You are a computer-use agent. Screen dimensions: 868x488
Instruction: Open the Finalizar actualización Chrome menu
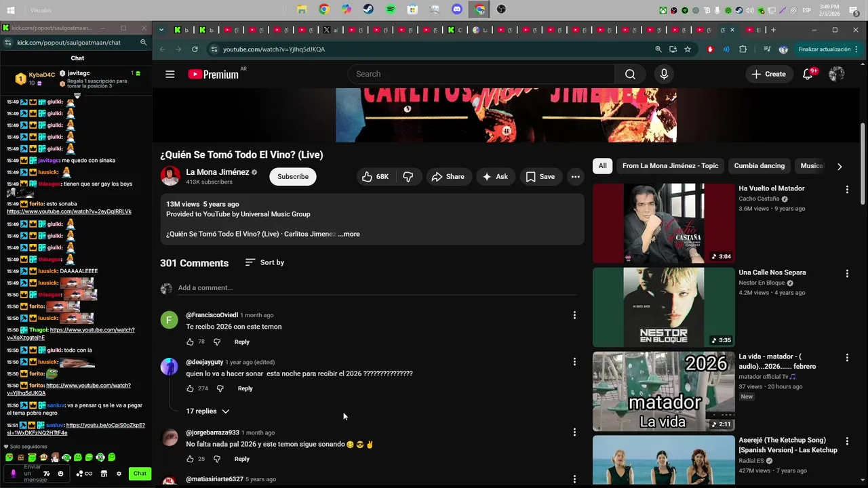tap(828, 49)
